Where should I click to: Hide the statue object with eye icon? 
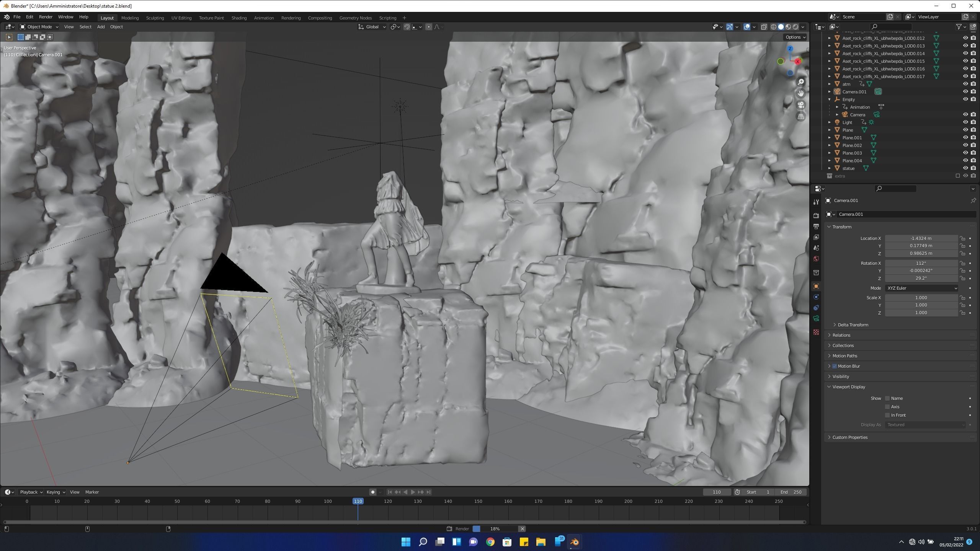pyautogui.click(x=965, y=168)
